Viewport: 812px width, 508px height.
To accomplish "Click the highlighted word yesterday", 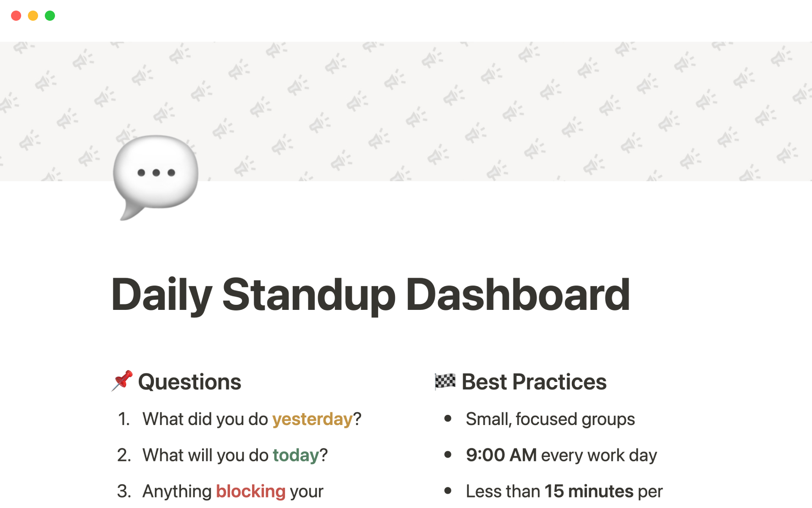I will [x=312, y=419].
